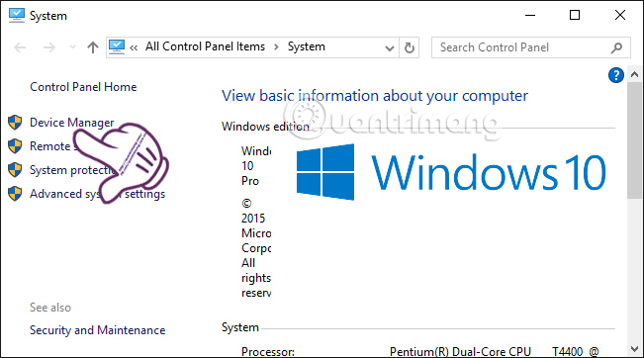644x358 pixels.
Task: Click the vertical scrollbar thumb
Action: pos(634,140)
